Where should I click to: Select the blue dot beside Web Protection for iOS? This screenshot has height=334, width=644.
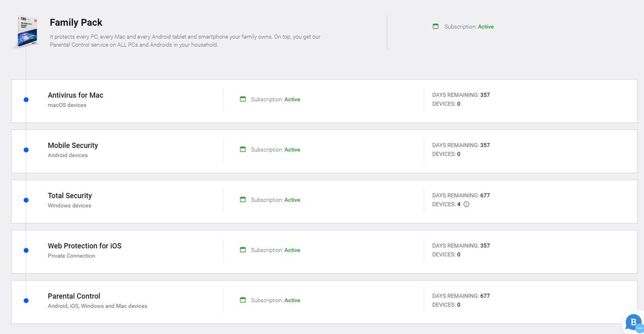(26, 250)
